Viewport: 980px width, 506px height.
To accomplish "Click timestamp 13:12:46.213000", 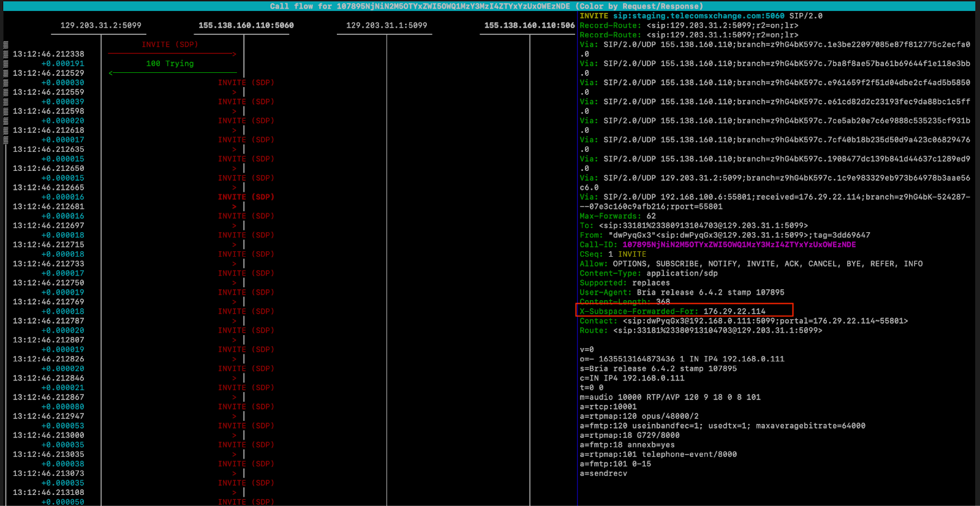I will [48, 435].
